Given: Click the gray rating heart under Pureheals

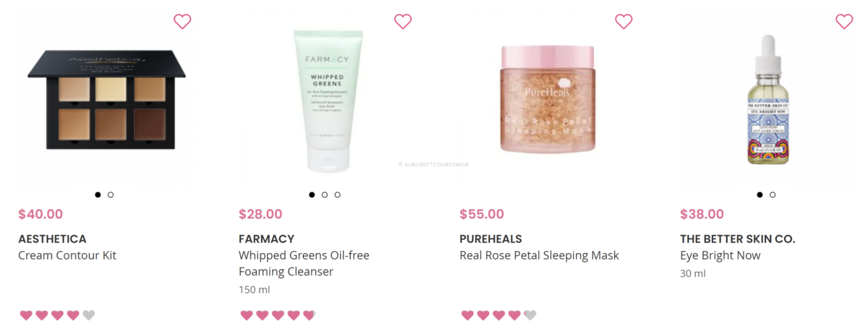Looking at the screenshot, I should [529, 315].
